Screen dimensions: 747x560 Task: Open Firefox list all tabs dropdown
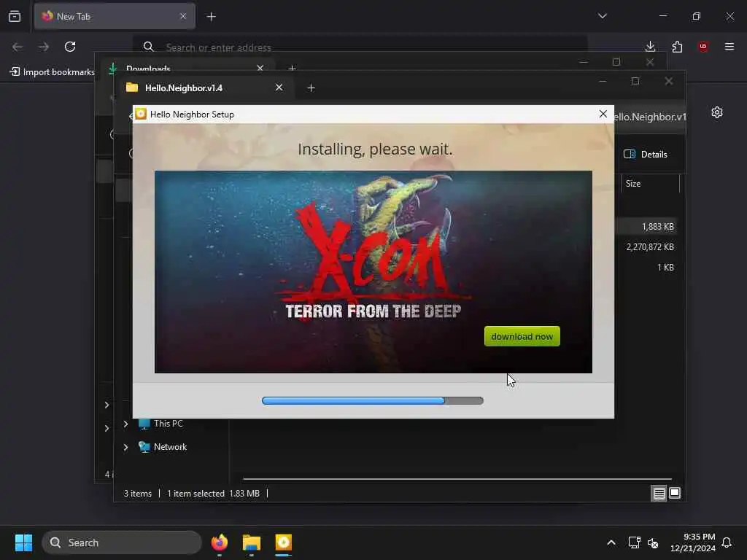click(602, 16)
